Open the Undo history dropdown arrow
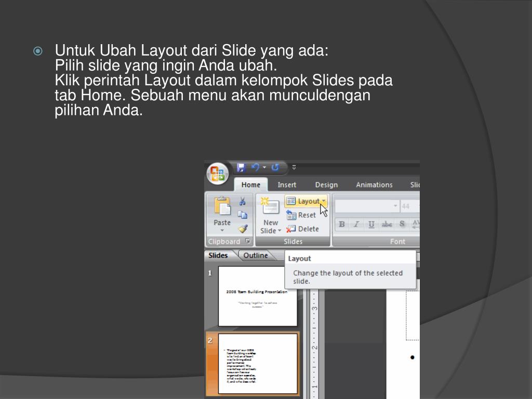This screenshot has width=532, height=399. pos(264,167)
